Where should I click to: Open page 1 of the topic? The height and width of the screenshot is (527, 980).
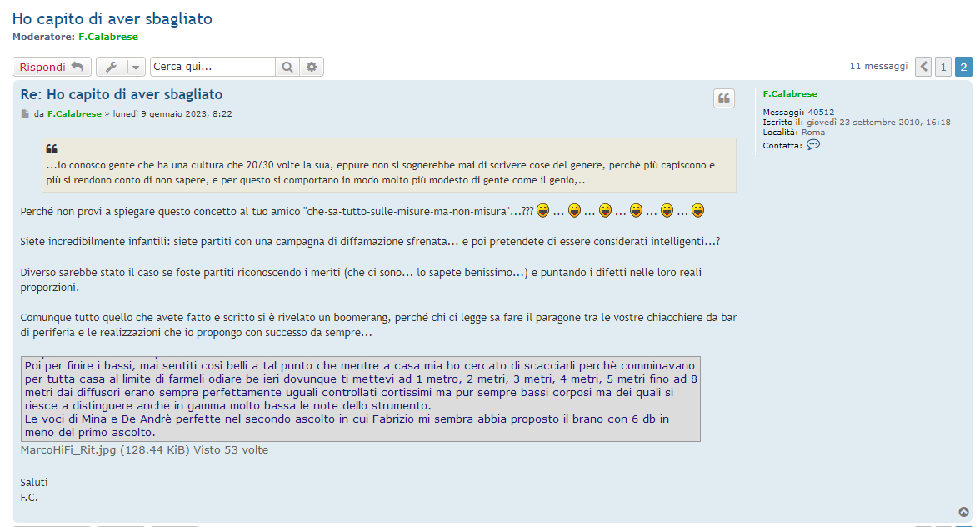(943, 67)
